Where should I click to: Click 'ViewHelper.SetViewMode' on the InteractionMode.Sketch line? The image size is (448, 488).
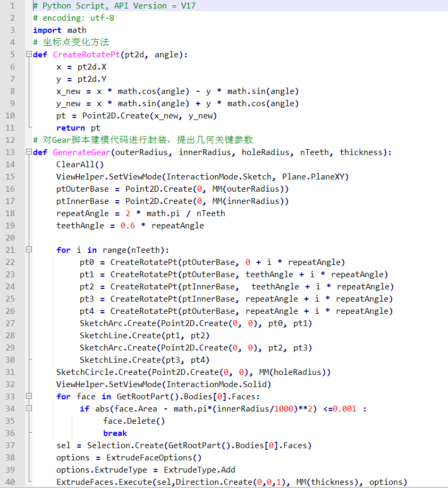point(109,177)
